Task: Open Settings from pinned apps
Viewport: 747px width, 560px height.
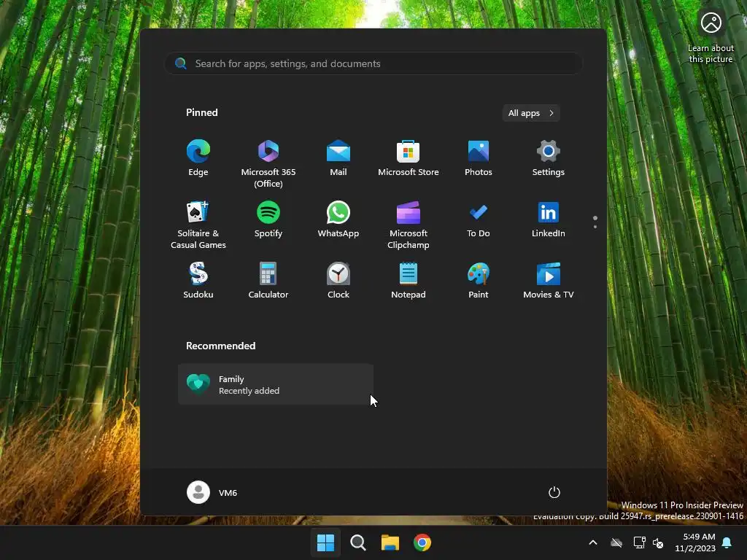Action: pyautogui.click(x=549, y=158)
